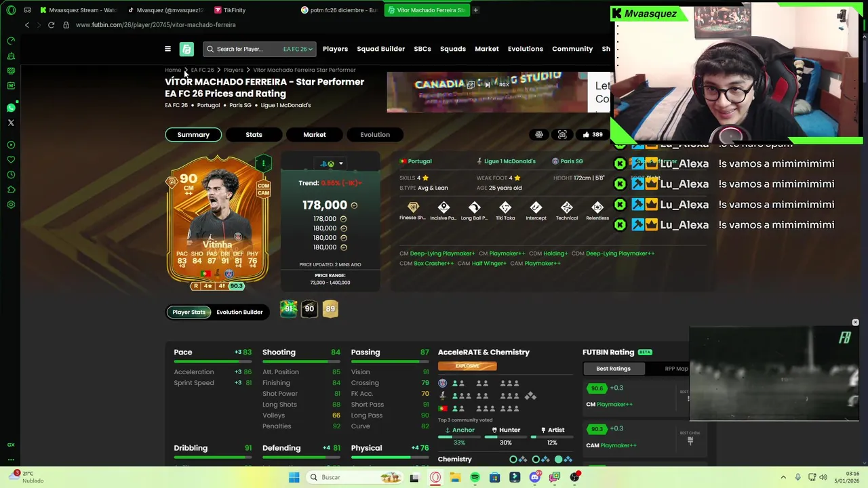Click the Tiki Taka playstyle icon
This screenshot has height=488, width=868.
(x=505, y=207)
